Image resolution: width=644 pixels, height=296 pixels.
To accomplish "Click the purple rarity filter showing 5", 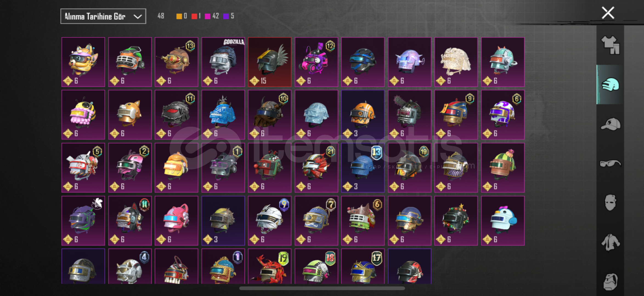I will click(x=229, y=16).
